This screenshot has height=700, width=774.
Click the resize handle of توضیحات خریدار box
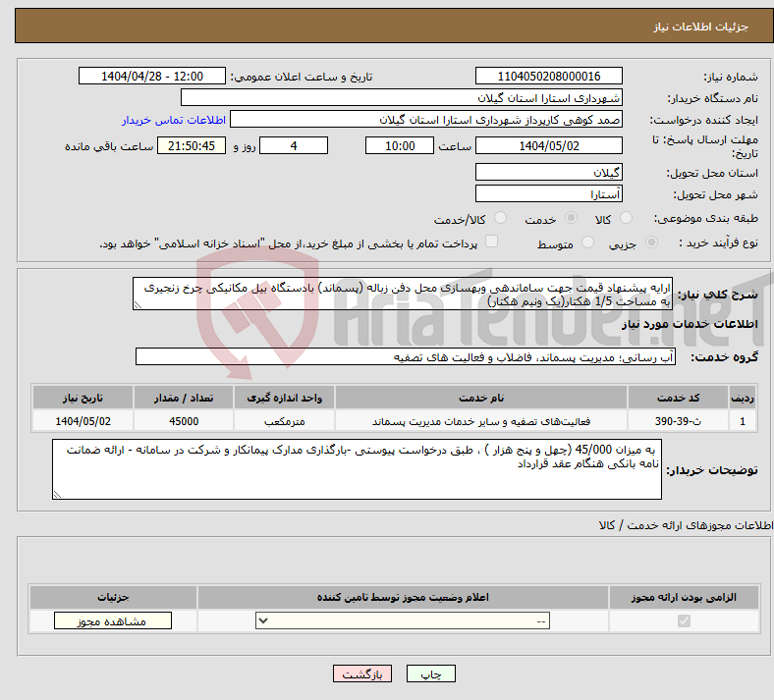click(57, 494)
